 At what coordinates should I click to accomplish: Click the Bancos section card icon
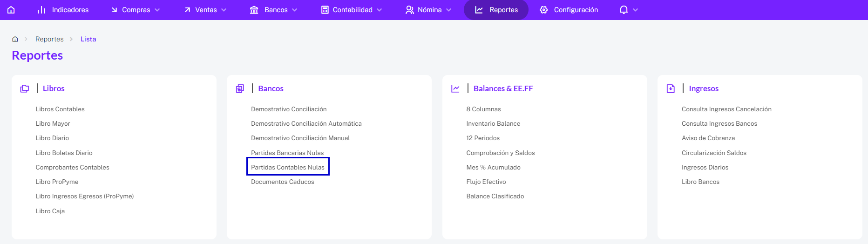[240, 88]
